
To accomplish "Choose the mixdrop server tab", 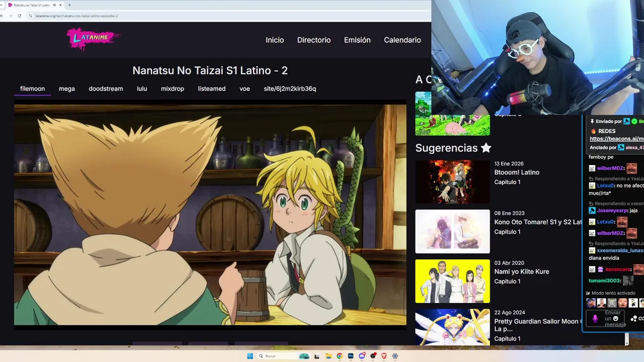I will click(173, 88).
